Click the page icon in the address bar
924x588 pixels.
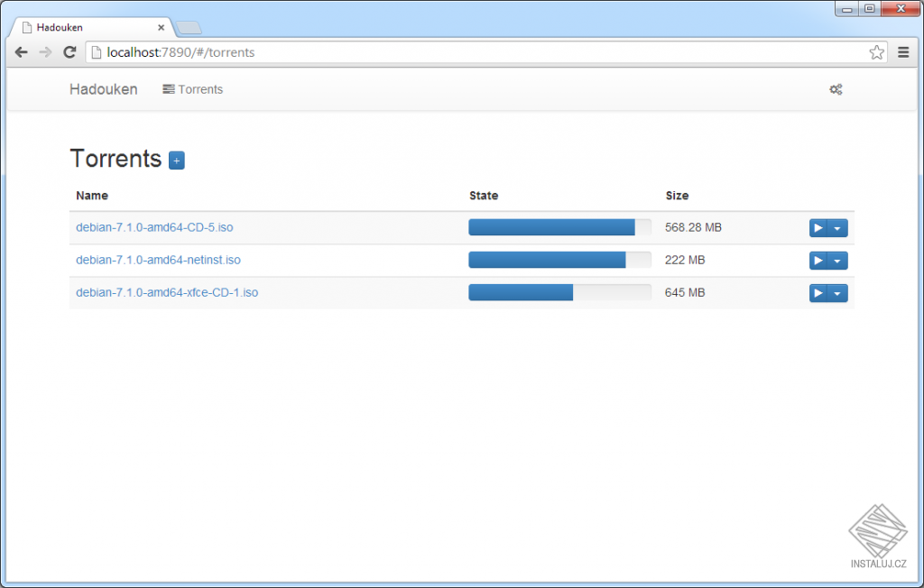click(x=97, y=52)
